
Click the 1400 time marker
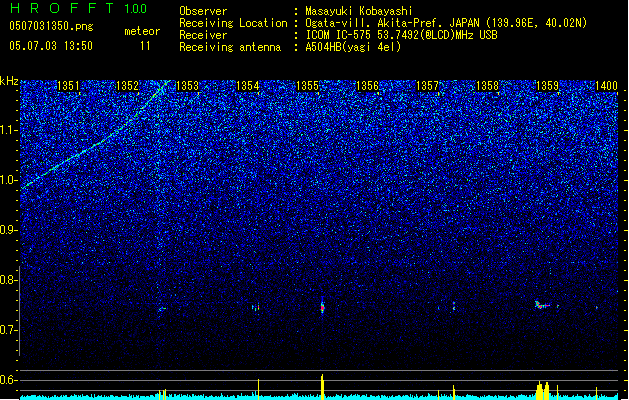tap(606, 86)
